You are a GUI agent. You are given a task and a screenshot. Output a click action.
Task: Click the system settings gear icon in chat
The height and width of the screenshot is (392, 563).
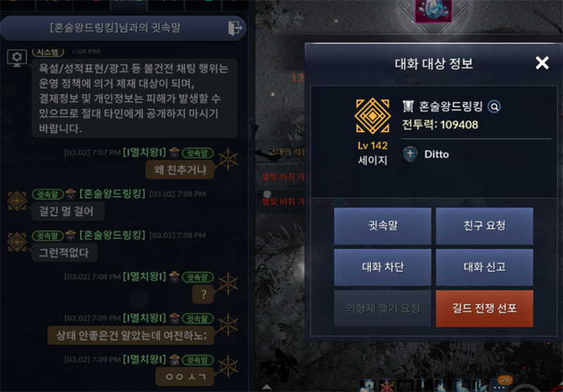point(17,58)
